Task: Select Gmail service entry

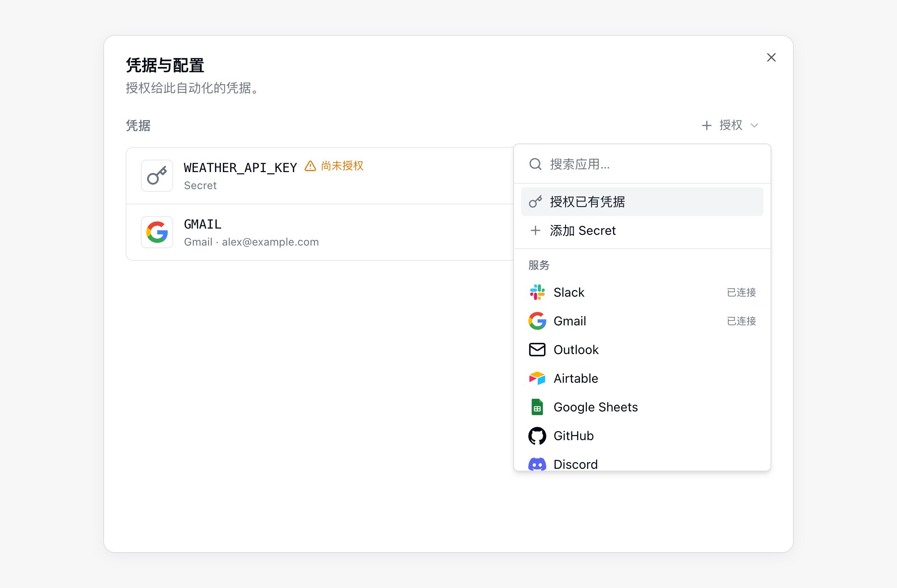Action: [642, 321]
